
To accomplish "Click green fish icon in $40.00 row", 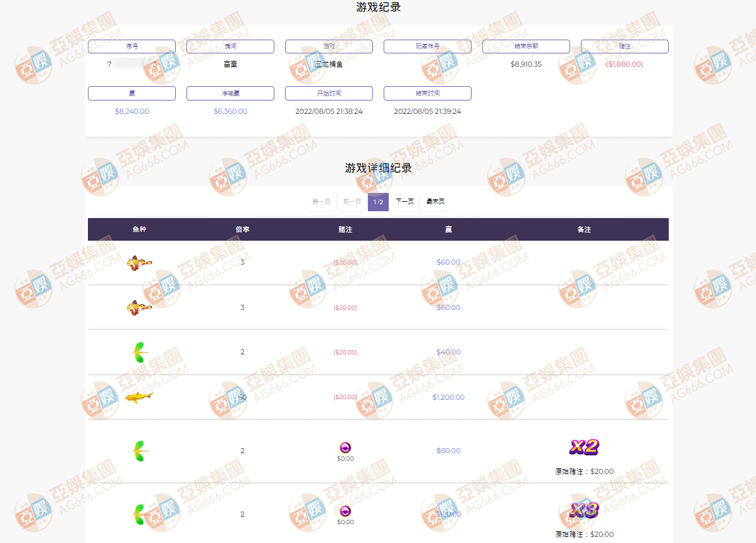I will pyautogui.click(x=139, y=353).
